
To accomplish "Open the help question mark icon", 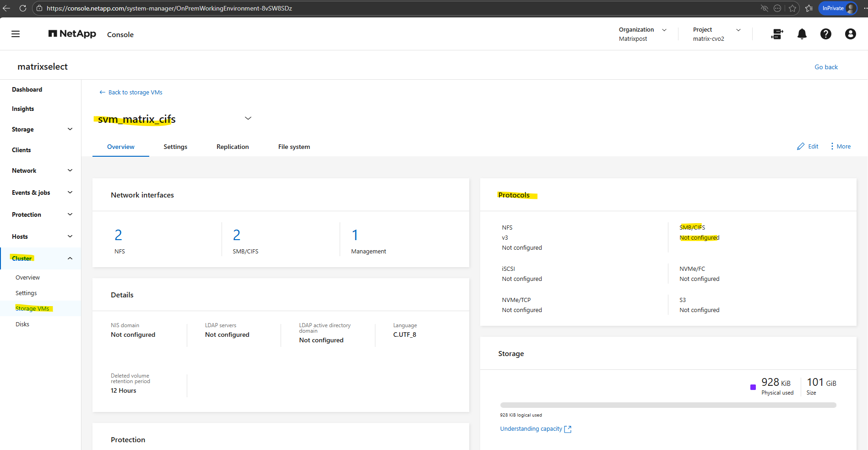I will (825, 34).
